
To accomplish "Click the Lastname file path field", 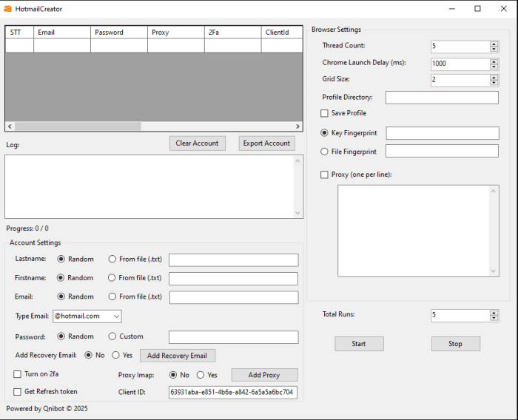I will pyautogui.click(x=234, y=260).
